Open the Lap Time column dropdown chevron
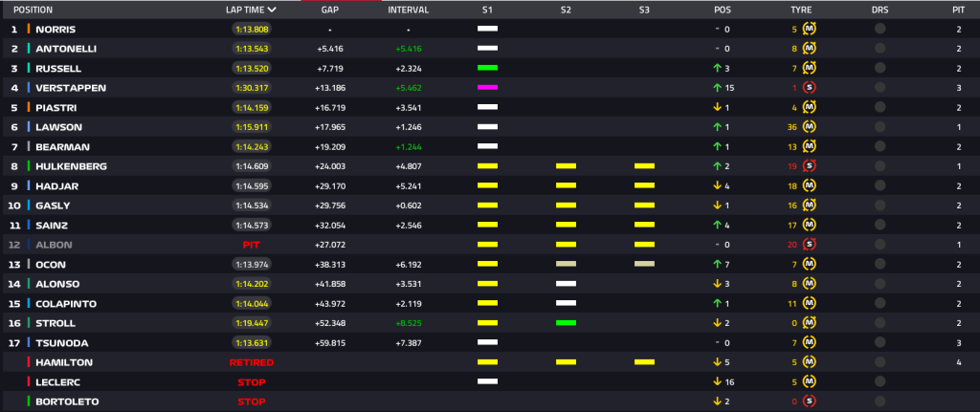 point(271,10)
